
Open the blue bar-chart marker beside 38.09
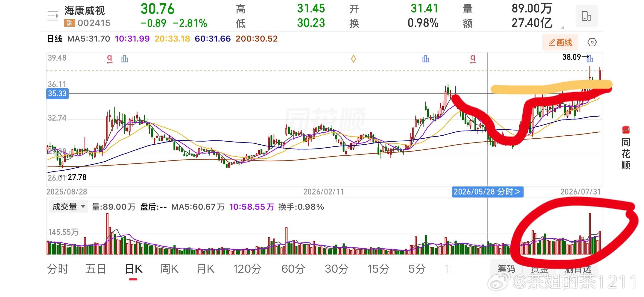tap(590, 59)
